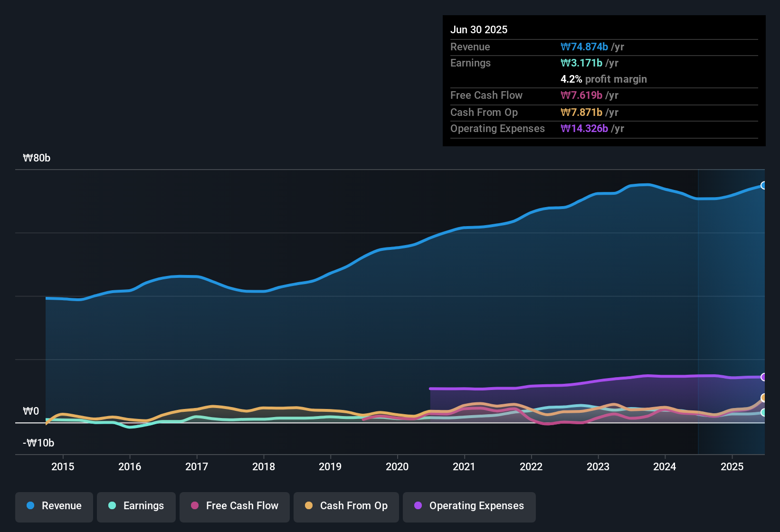Click the pink Free Cash Flow legend dot
The height and width of the screenshot is (532, 780).
tap(194, 506)
